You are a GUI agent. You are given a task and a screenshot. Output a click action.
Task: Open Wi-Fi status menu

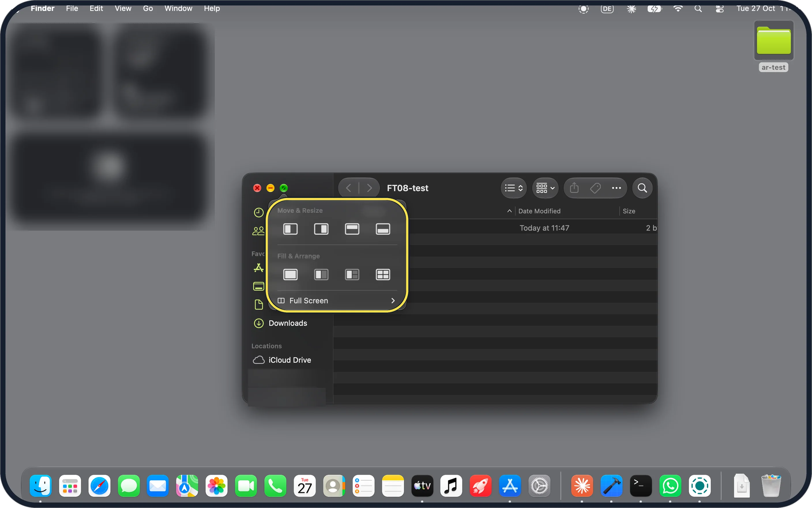[678, 9]
